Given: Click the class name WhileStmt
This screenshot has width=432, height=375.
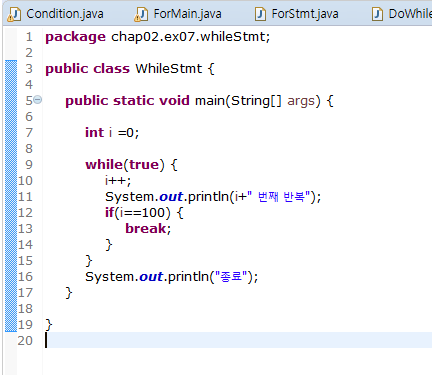Looking at the screenshot, I should (x=168, y=69).
